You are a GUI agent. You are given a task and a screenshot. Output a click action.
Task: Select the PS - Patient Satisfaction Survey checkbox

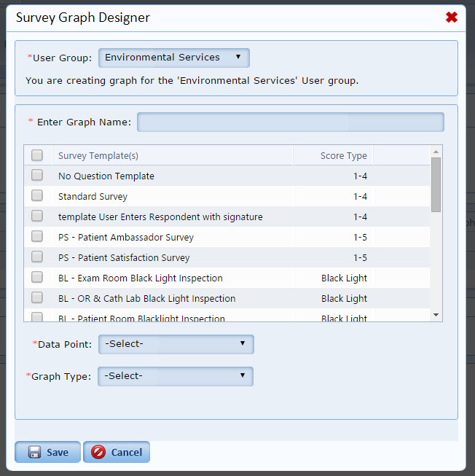(x=37, y=257)
